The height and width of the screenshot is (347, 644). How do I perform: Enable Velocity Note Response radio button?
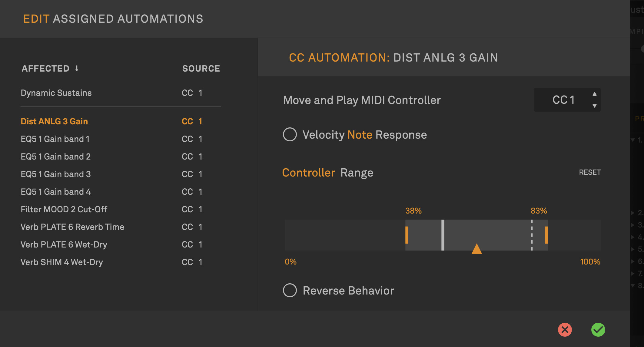point(290,134)
